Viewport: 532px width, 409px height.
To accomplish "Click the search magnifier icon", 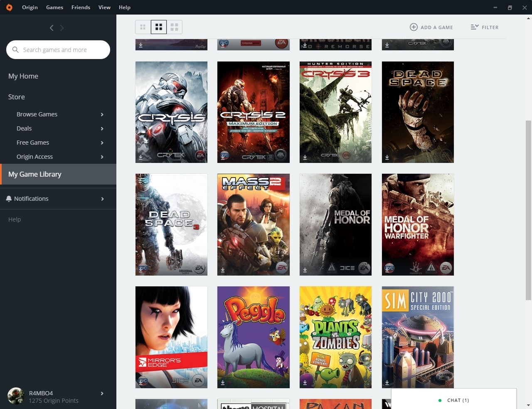I will point(15,49).
